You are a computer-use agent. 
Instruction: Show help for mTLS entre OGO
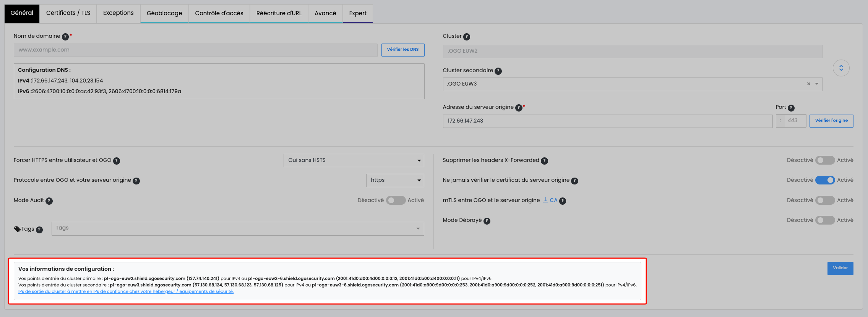click(563, 201)
